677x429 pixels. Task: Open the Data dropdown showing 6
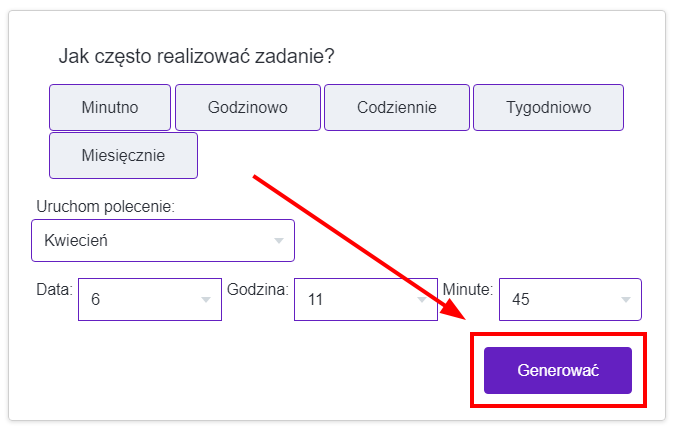[140, 299]
